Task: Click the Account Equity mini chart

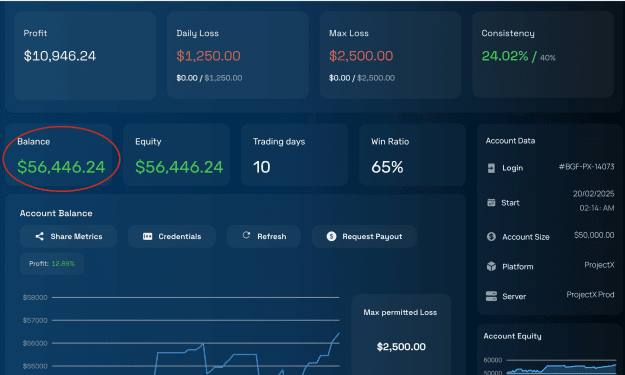Action: pyautogui.click(x=561, y=368)
